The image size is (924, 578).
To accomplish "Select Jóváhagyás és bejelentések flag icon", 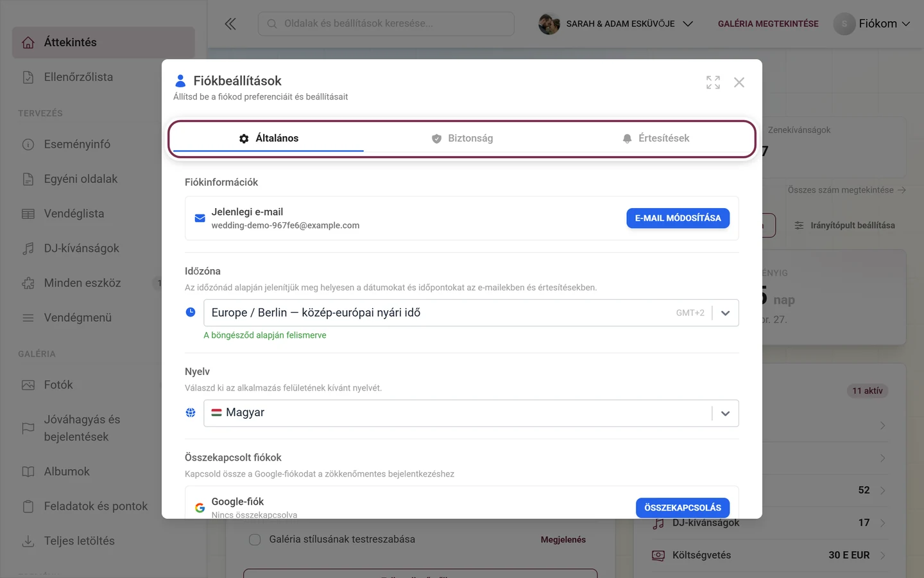I will tap(28, 428).
